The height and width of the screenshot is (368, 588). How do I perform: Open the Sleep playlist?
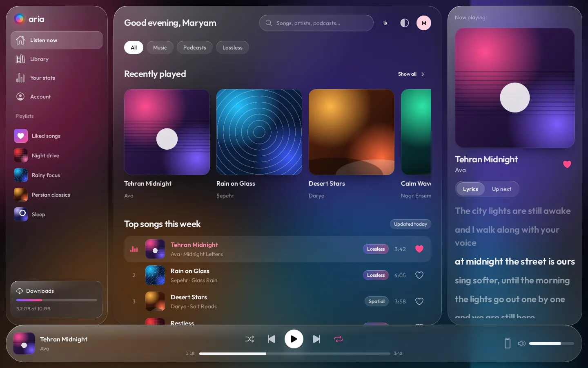[x=57, y=214]
